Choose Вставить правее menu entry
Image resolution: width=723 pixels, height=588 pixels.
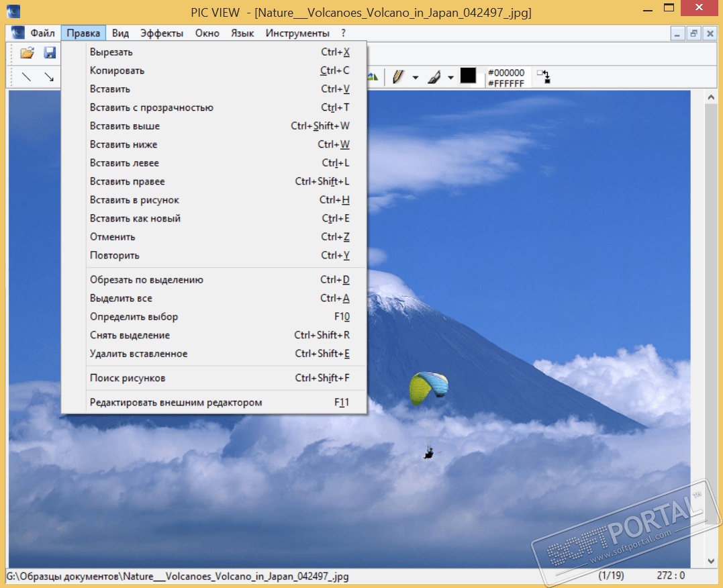coord(214,181)
